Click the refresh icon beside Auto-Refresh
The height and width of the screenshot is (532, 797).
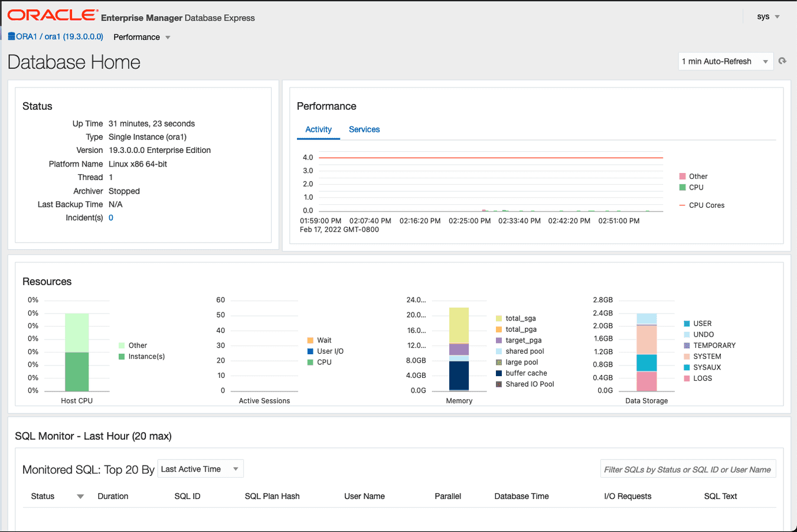point(782,61)
